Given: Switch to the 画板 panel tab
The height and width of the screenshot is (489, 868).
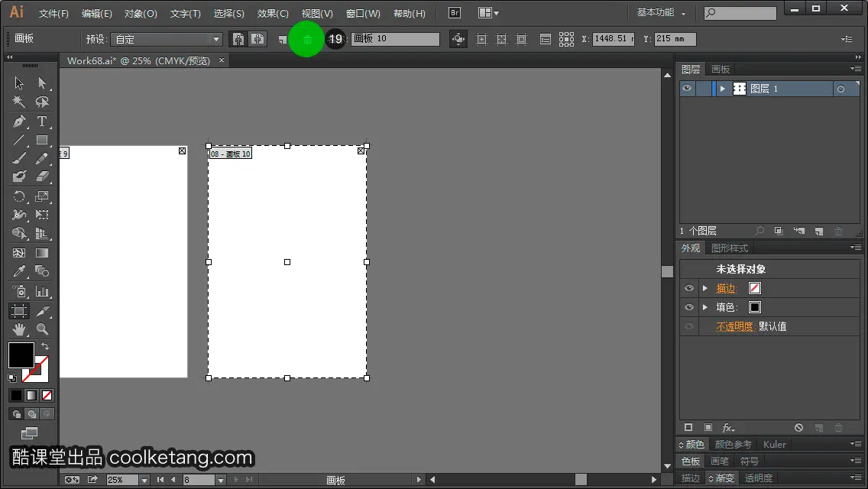Looking at the screenshot, I should 721,70.
